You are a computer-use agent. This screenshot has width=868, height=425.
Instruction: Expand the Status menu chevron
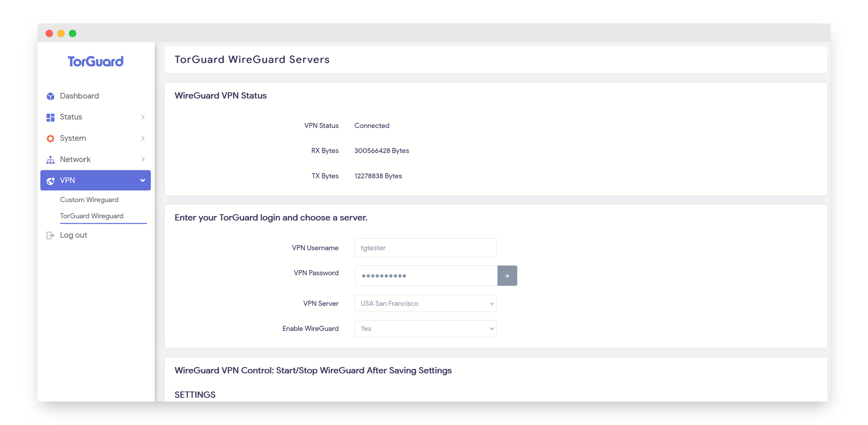pos(143,117)
